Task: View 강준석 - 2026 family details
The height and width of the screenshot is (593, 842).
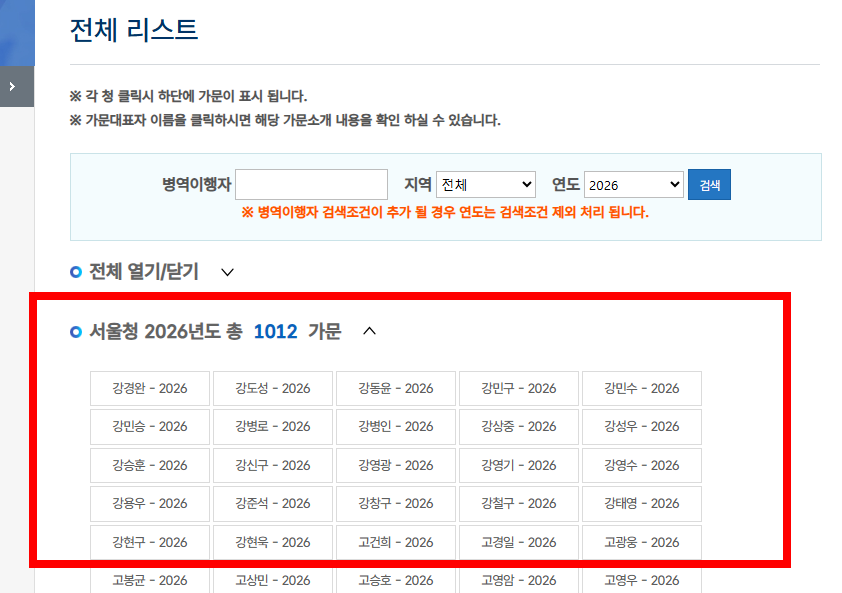Action: (273, 504)
